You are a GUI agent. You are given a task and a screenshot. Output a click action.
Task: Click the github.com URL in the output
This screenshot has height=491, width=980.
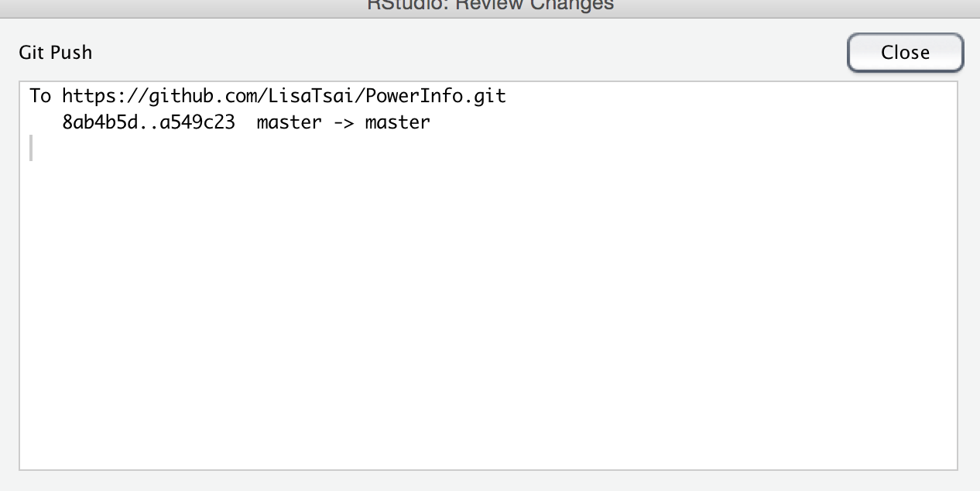tap(283, 96)
